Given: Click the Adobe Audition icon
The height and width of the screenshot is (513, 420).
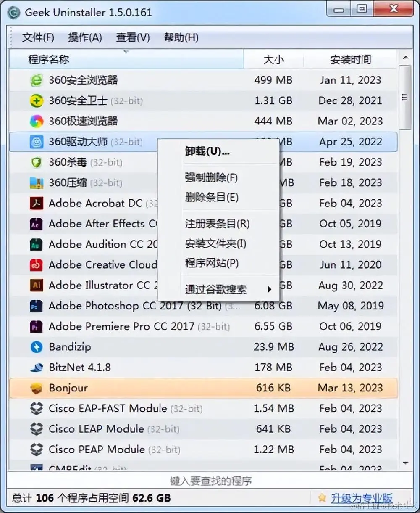Looking at the screenshot, I should tap(37, 244).
